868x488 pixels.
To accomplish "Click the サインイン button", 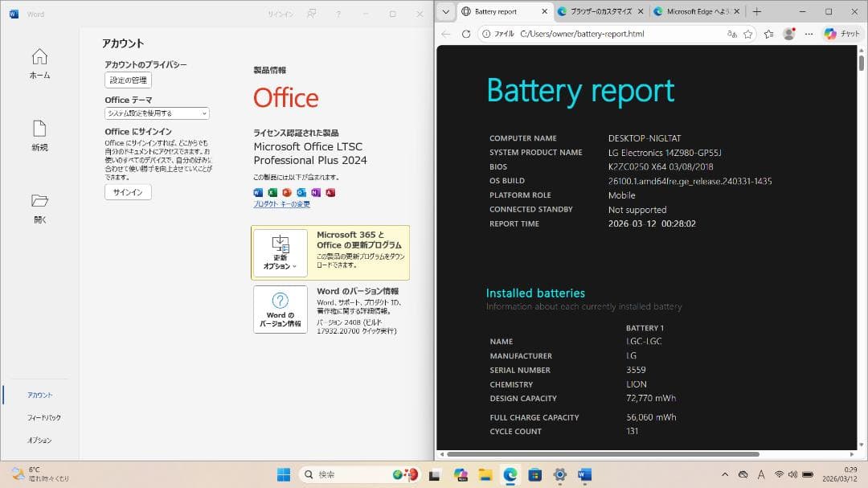I will 127,191.
